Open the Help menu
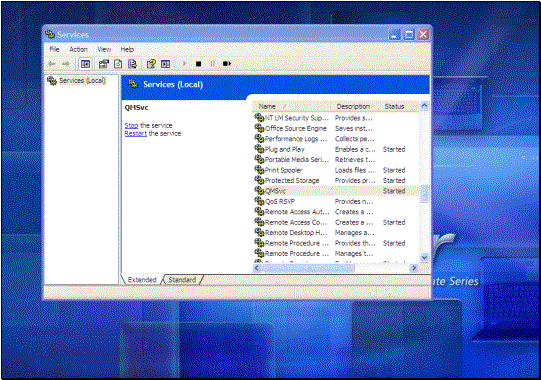Screen dimensions: 541x380 (127, 49)
